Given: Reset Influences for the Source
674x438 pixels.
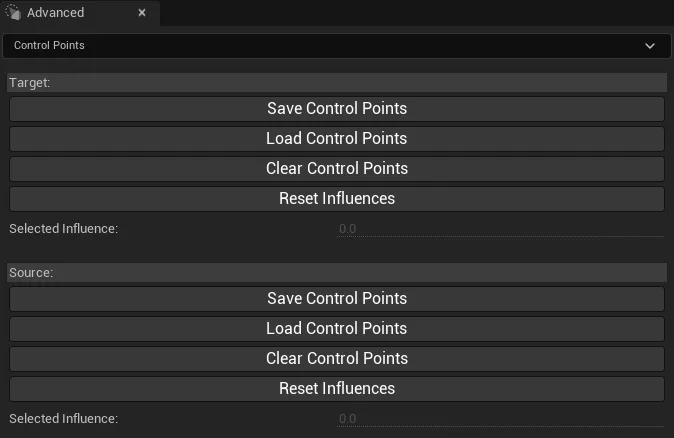Looking at the screenshot, I should click(337, 389).
